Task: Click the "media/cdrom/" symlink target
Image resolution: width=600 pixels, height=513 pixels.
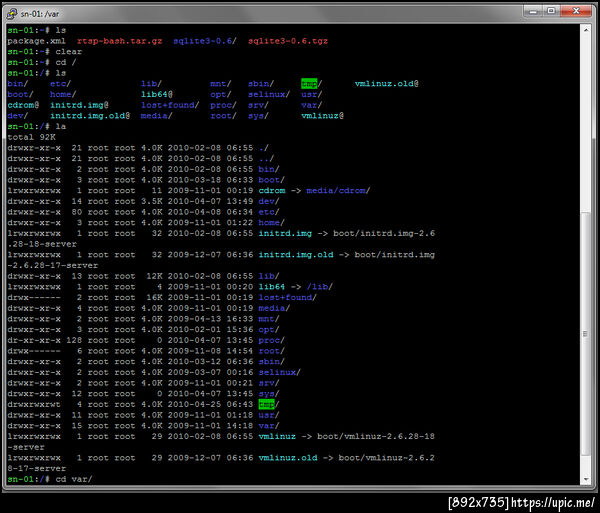Action: pyautogui.click(x=338, y=191)
